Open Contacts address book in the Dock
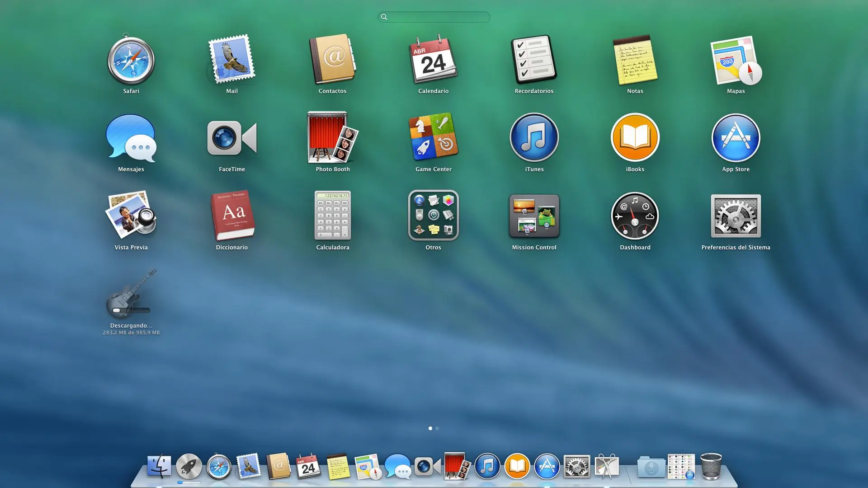 click(278, 466)
